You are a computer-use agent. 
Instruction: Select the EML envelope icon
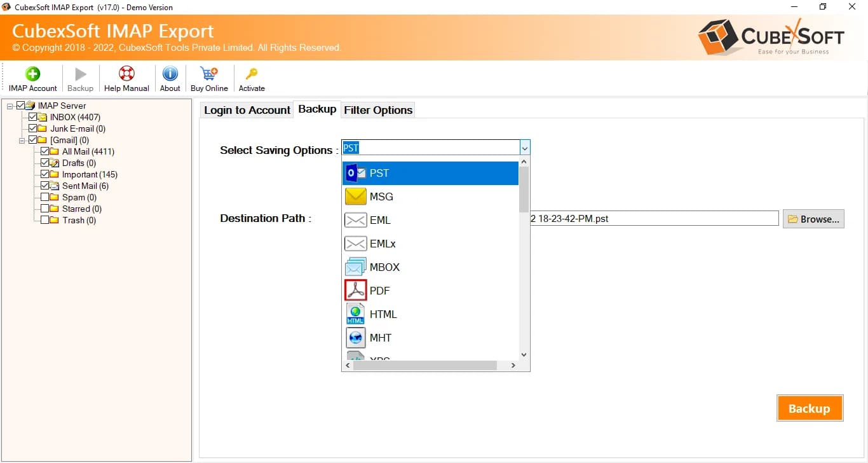coord(355,220)
